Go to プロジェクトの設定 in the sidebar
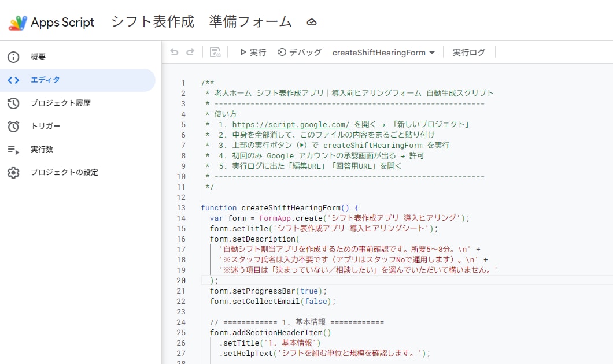This screenshot has width=613, height=364. pos(65,172)
